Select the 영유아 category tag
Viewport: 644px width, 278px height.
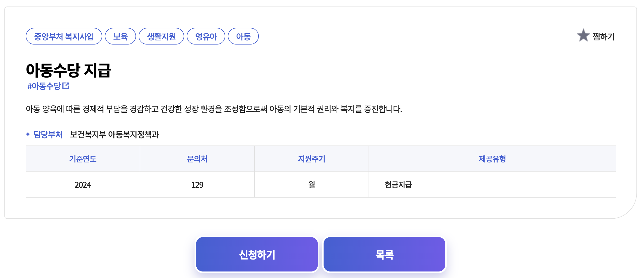(x=206, y=36)
